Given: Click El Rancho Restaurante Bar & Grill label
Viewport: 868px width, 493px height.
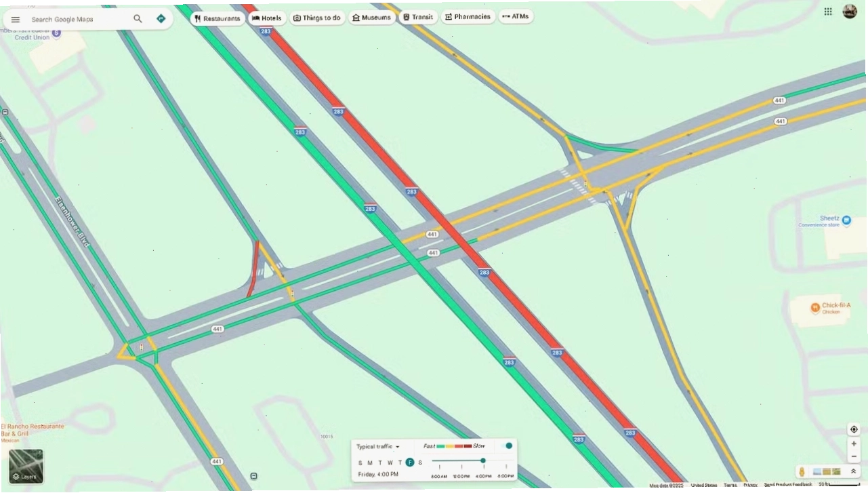Looking at the screenshot, I should (32, 430).
